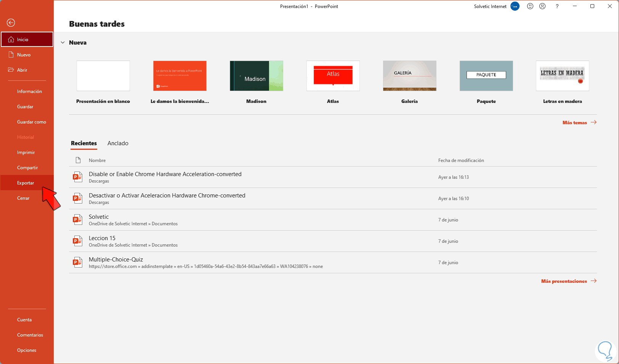Open Desactivar o Activar Aceleracion Hardware Chrome-converted
Screen dimensions: 619x364
167,196
